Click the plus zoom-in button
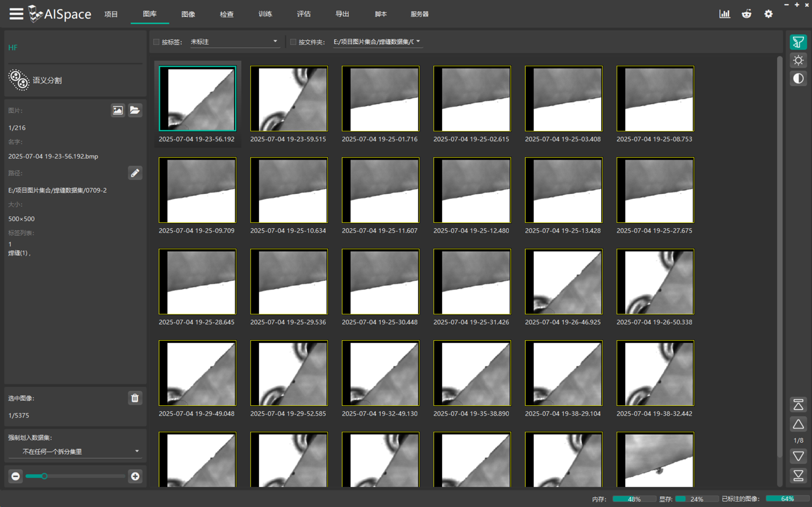This screenshot has height=507, width=812. coord(135,476)
